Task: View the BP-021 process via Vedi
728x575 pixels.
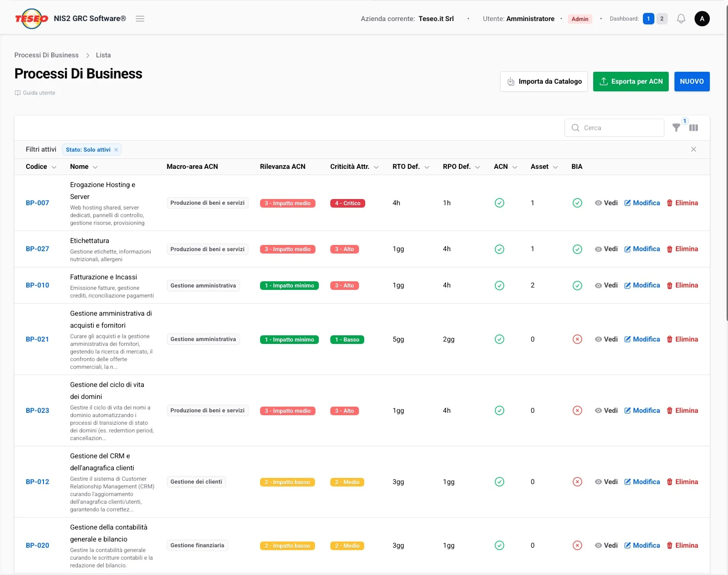Action: (606, 339)
